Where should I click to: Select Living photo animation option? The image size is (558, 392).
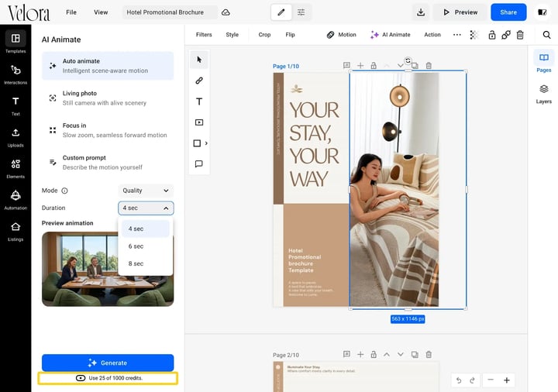[x=108, y=98]
